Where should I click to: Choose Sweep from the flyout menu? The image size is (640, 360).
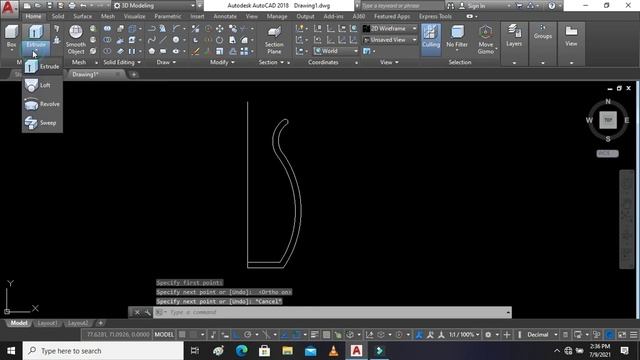[x=42, y=122]
